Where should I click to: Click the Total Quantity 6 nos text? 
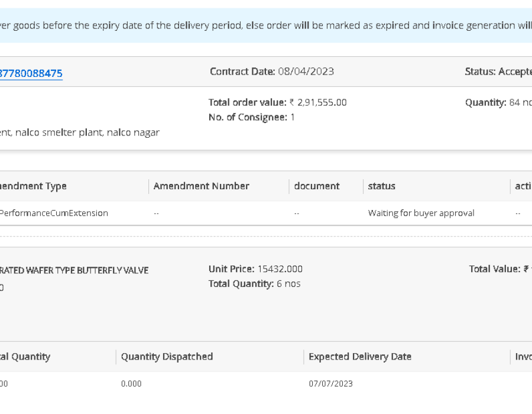[254, 284]
